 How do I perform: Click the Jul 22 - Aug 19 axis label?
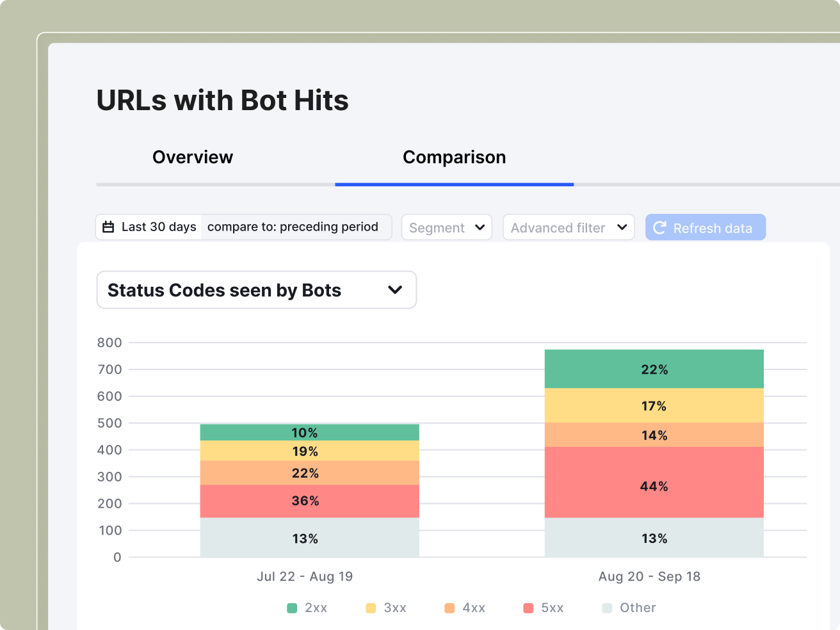coord(305,576)
